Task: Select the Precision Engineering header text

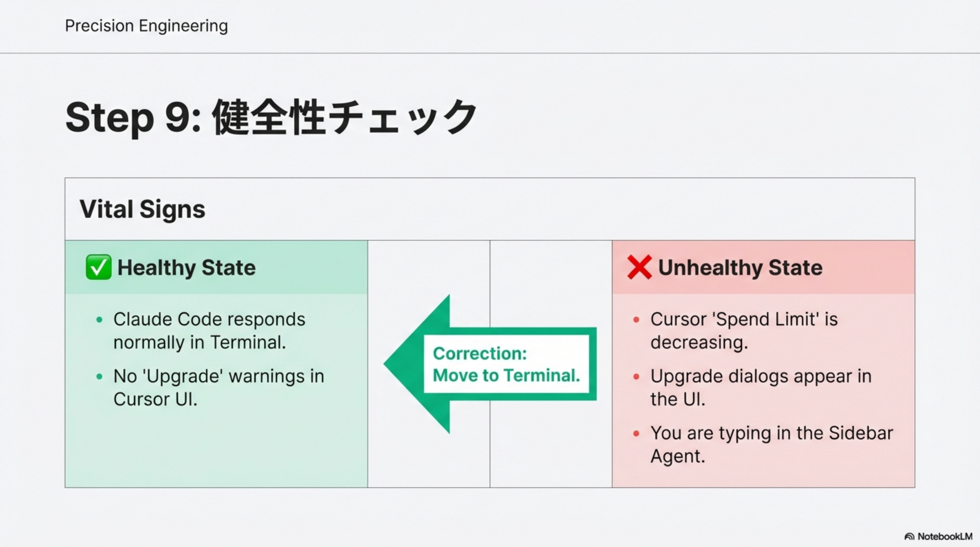Action: click(146, 26)
